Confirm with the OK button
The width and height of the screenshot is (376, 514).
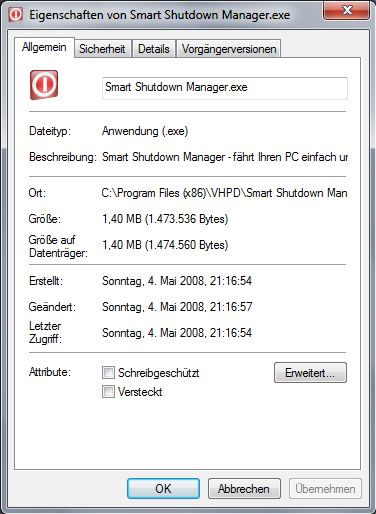click(163, 489)
